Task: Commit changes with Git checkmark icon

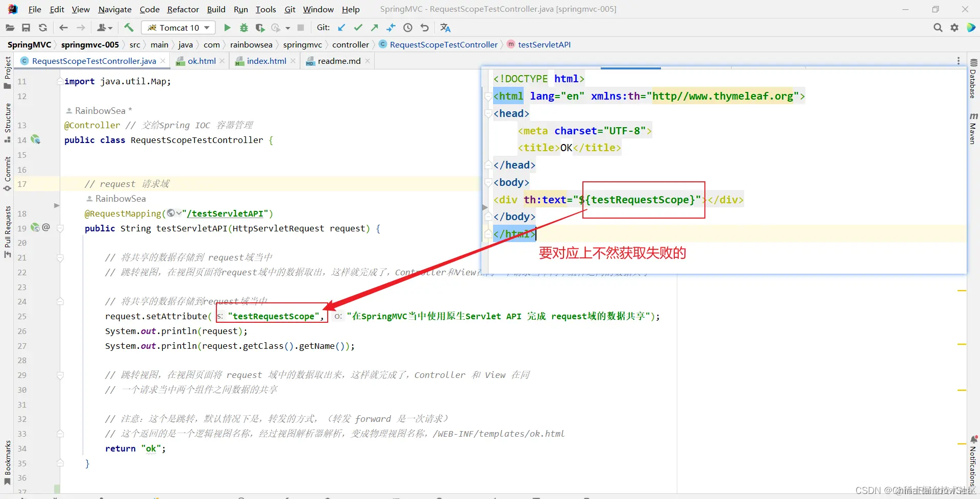Action: [358, 28]
